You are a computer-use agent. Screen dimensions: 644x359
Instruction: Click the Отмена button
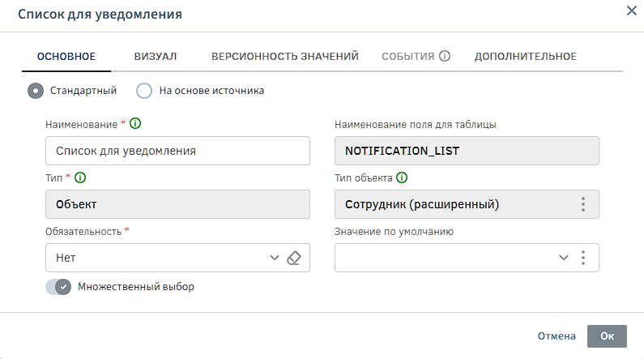coord(557,335)
